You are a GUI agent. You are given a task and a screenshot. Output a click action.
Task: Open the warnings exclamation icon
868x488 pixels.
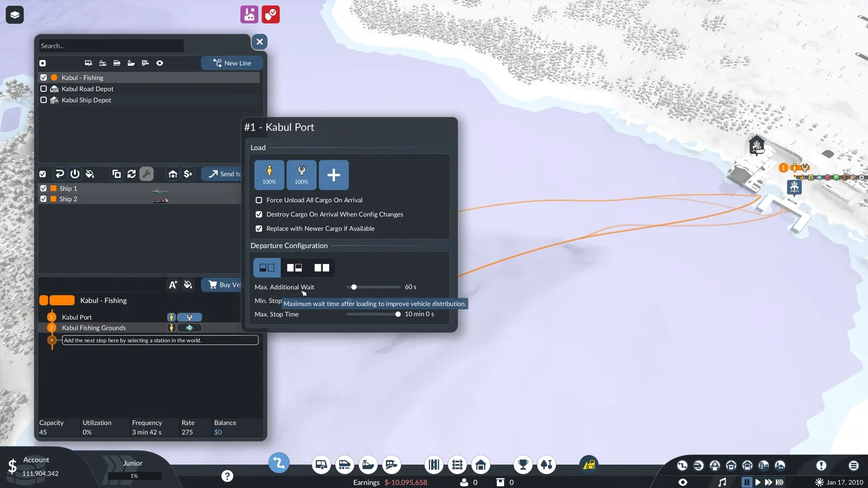821,465
